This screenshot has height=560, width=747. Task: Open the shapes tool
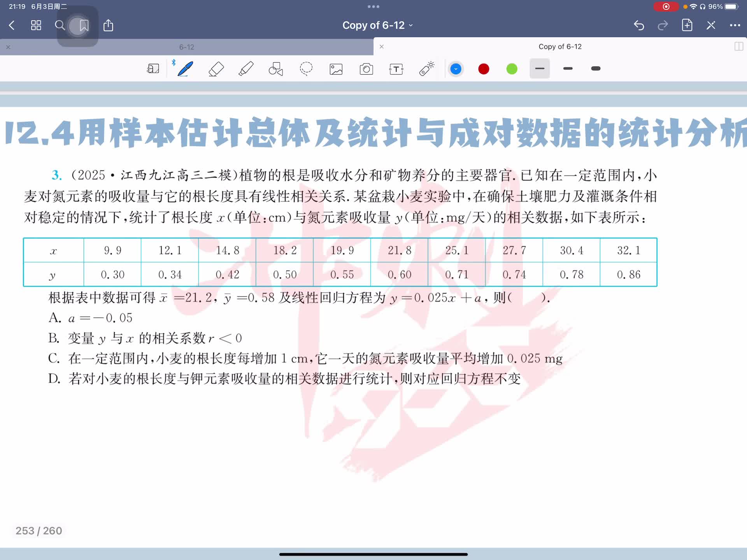tap(276, 69)
